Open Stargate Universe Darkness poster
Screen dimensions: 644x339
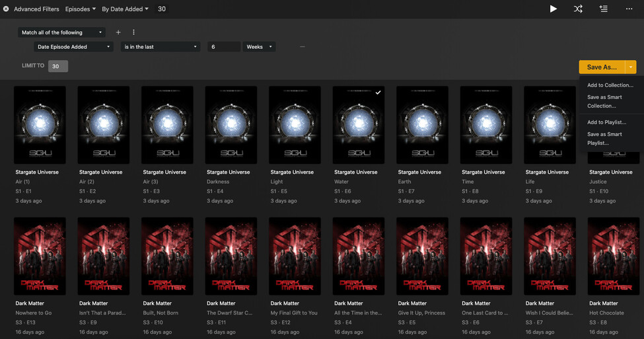tap(231, 125)
